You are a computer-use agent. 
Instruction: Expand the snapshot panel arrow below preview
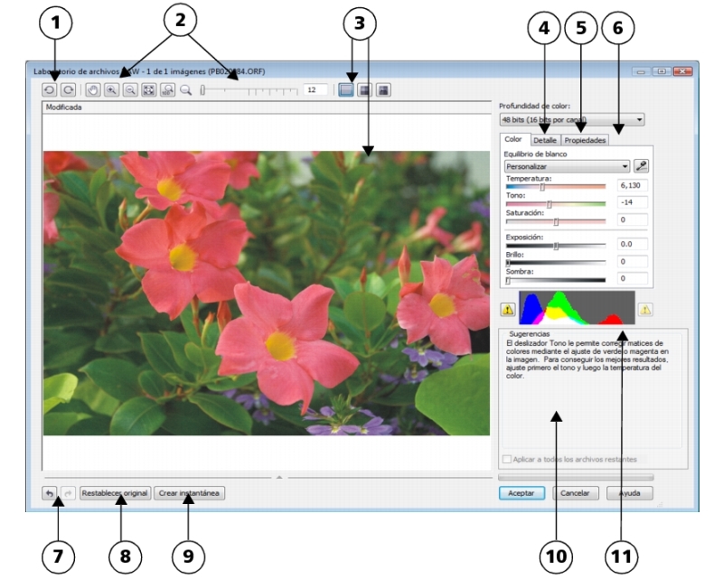pyautogui.click(x=279, y=474)
